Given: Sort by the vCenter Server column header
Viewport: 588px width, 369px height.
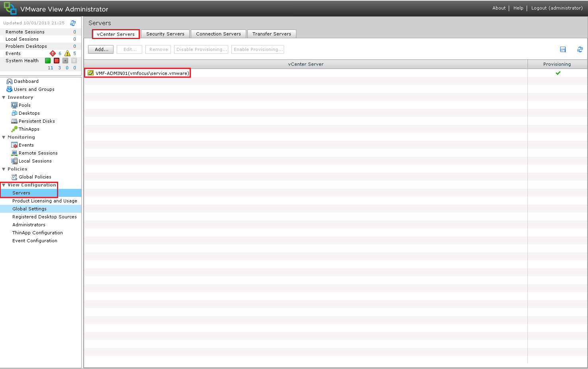Looking at the screenshot, I should coord(306,64).
